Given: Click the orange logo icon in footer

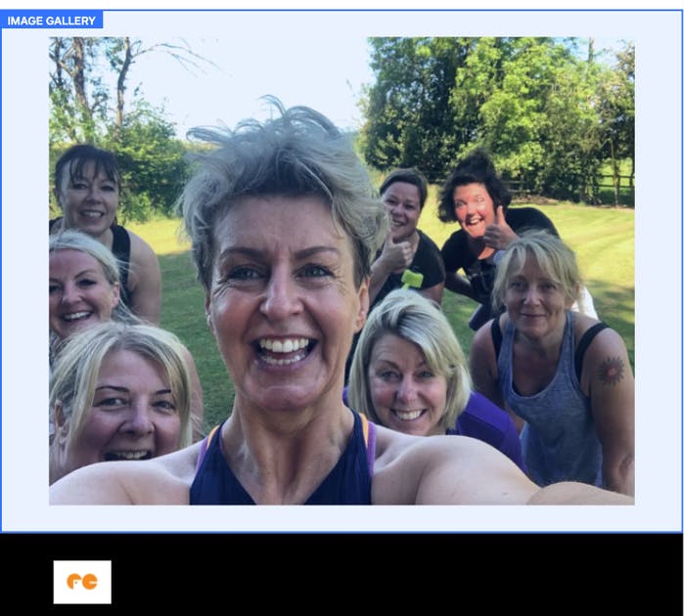Looking at the screenshot, I should [x=82, y=582].
